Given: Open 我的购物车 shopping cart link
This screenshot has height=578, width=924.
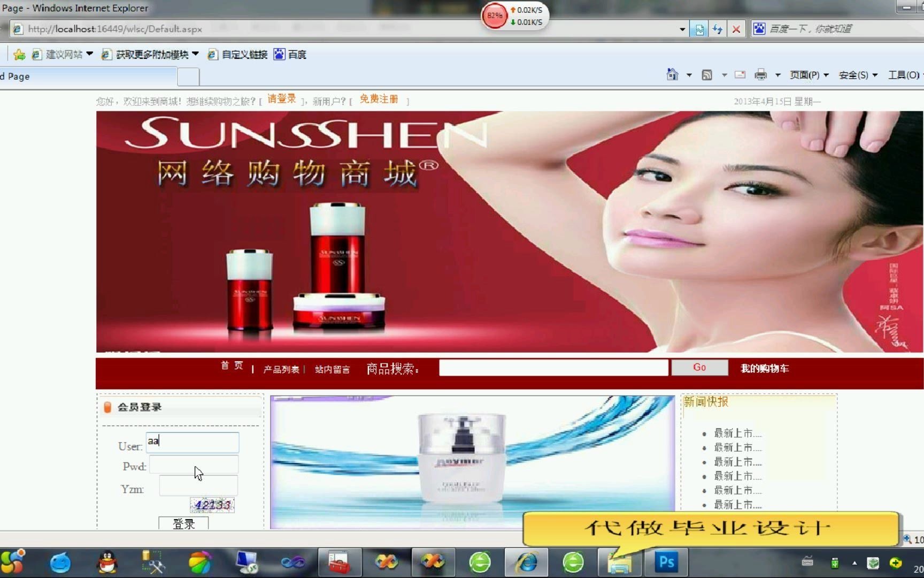Looking at the screenshot, I should (764, 368).
